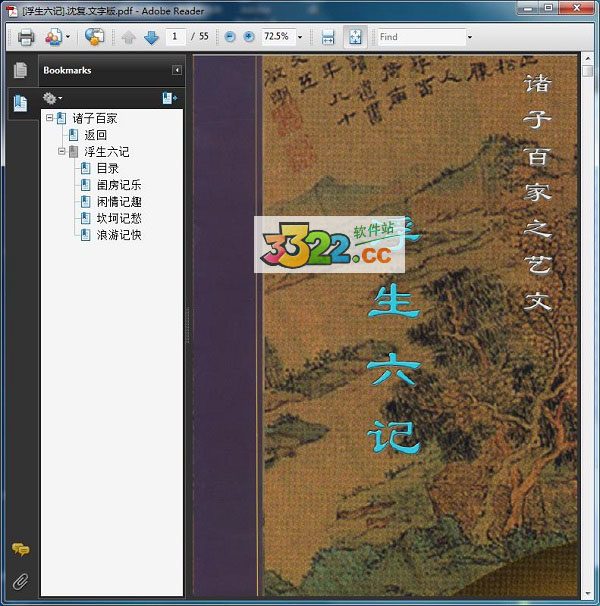The image size is (600, 606).
Task: Collapse the 浮生六记 tree node
Action: click(x=62, y=151)
